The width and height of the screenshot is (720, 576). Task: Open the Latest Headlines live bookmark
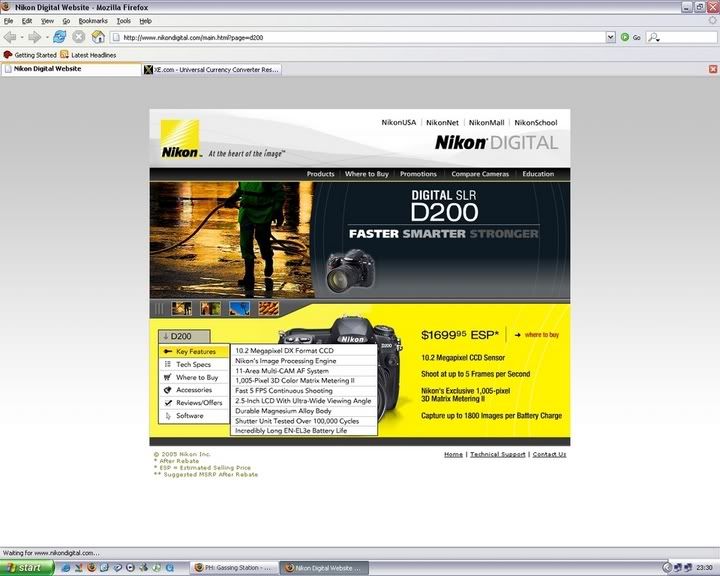tap(88, 55)
